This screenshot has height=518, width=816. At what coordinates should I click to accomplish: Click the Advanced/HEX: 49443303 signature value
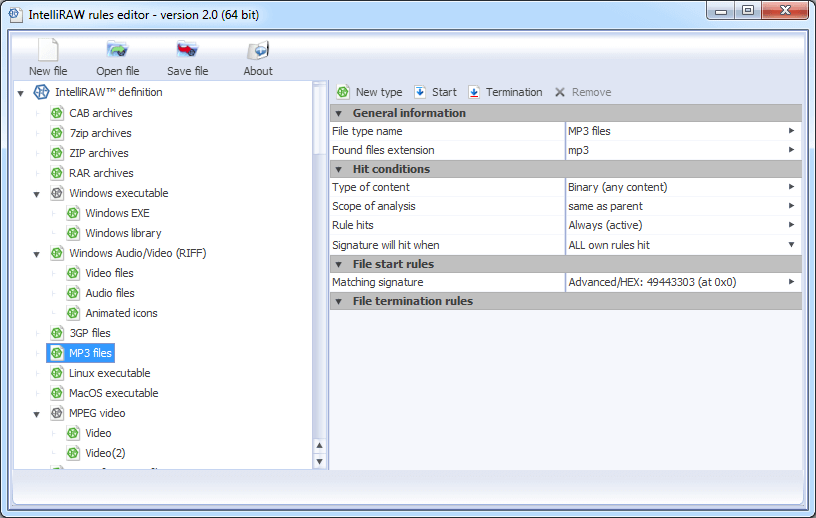tap(652, 282)
